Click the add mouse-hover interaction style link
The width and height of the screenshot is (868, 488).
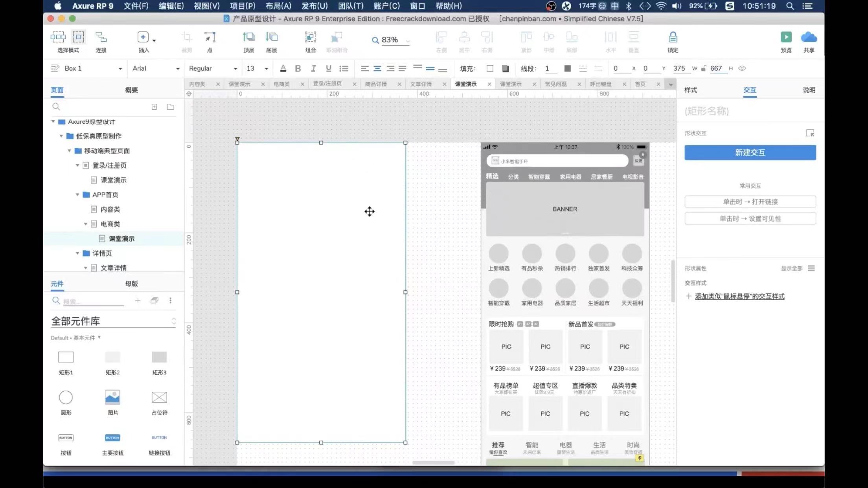[x=739, y=296]
